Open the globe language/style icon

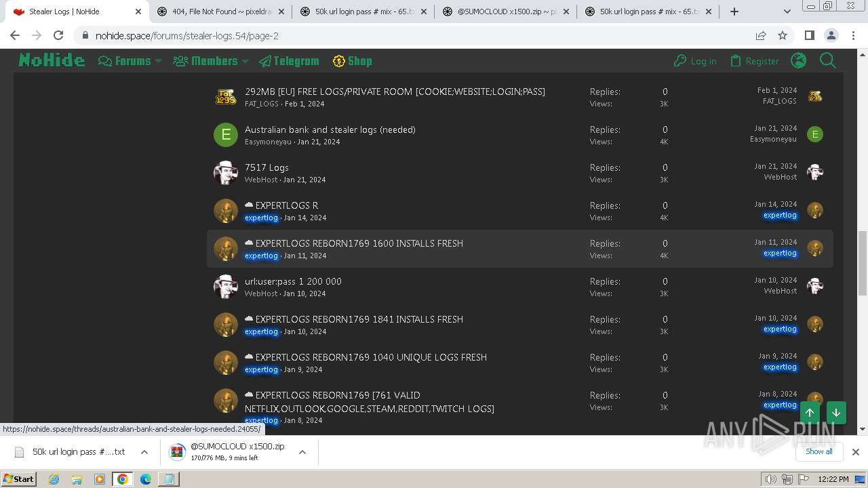point(799,61)
